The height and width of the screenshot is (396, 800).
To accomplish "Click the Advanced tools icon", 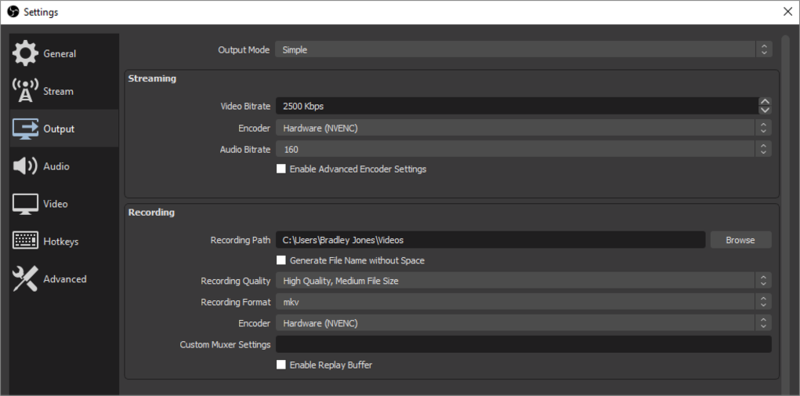I will tap(25, 279).
